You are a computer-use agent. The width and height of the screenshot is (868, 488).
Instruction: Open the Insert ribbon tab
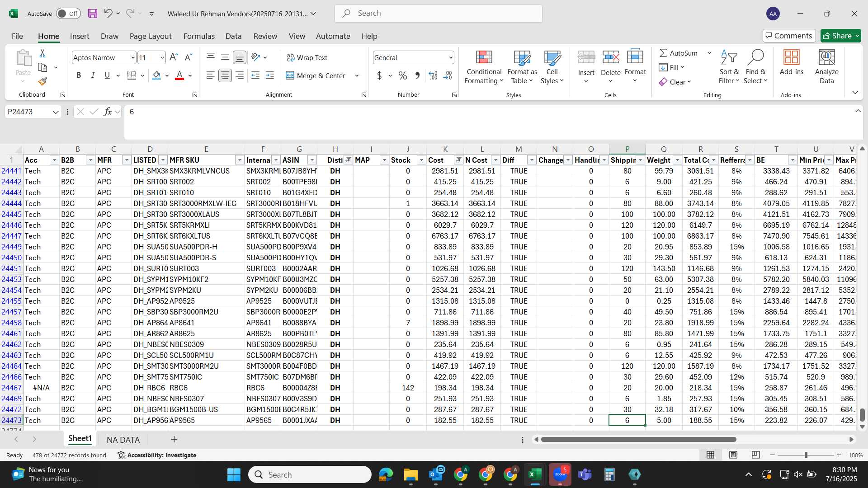click(x=80, y=36)
